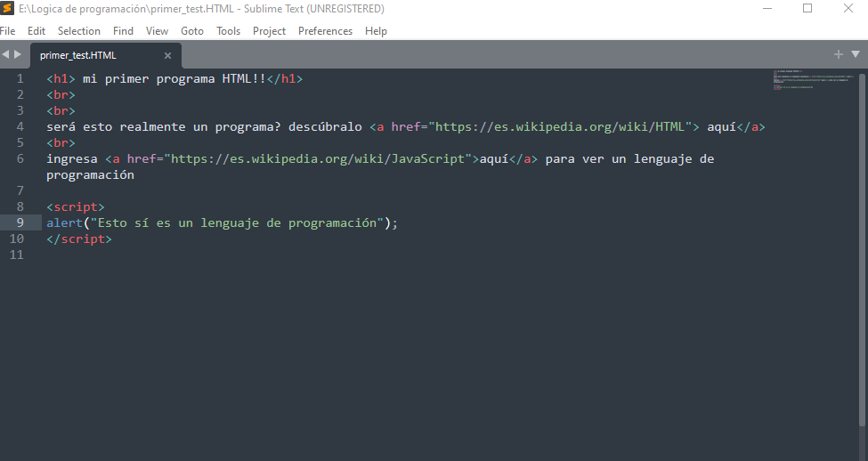The width and height of the screenshot is (868, 461).
Task: Open the Tools menu
Action: (x=228, y=31)
